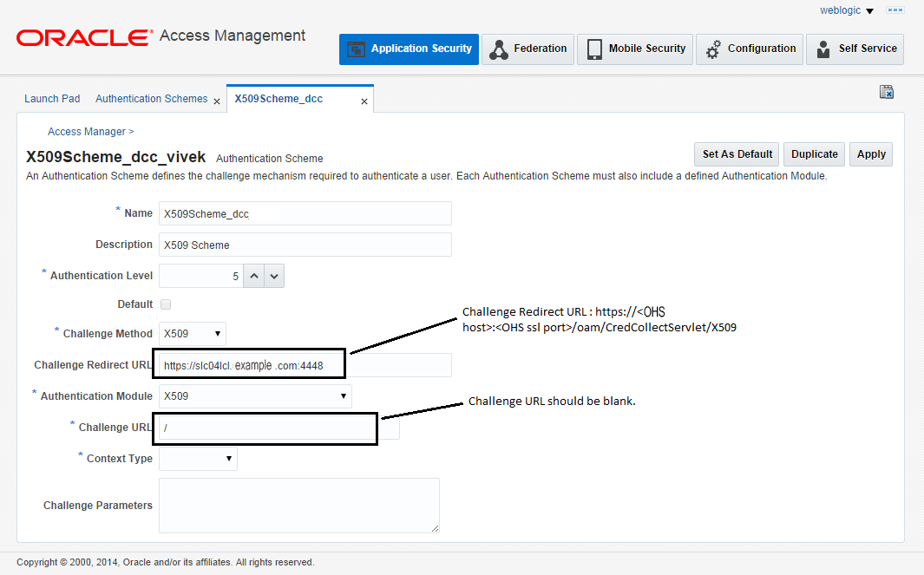924x575 pixels.
Task: Open the Application Security tab
Action: pyautogui.click(x=409, y=49)
